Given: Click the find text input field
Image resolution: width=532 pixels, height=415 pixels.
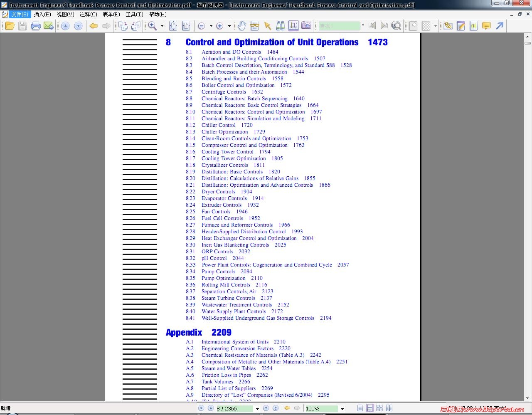Looking at the screenshot, I should point(339,26).
